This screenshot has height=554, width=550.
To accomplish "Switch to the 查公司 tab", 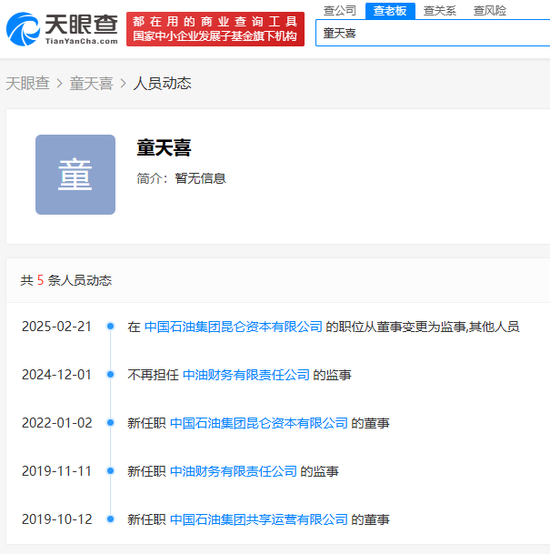I will click(340, 11).
